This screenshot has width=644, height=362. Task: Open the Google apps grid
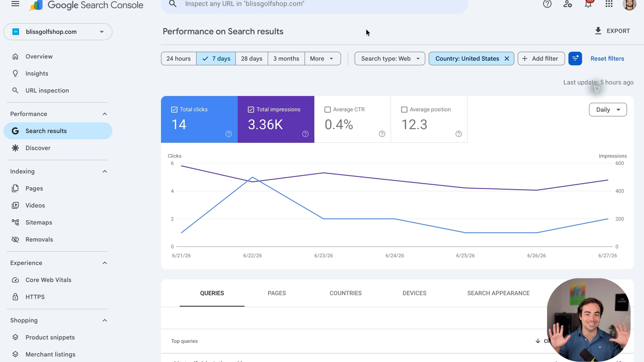(x=609, y=4)
